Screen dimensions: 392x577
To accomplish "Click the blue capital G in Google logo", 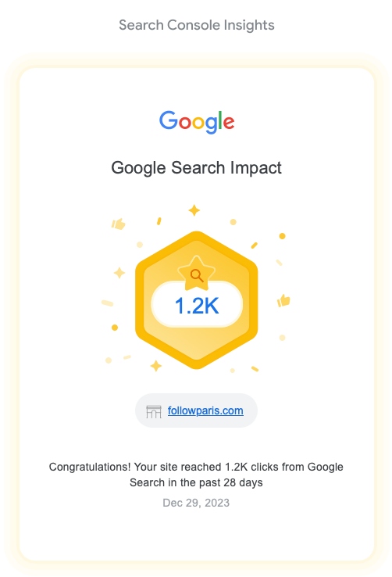I will tap(169, 120).
